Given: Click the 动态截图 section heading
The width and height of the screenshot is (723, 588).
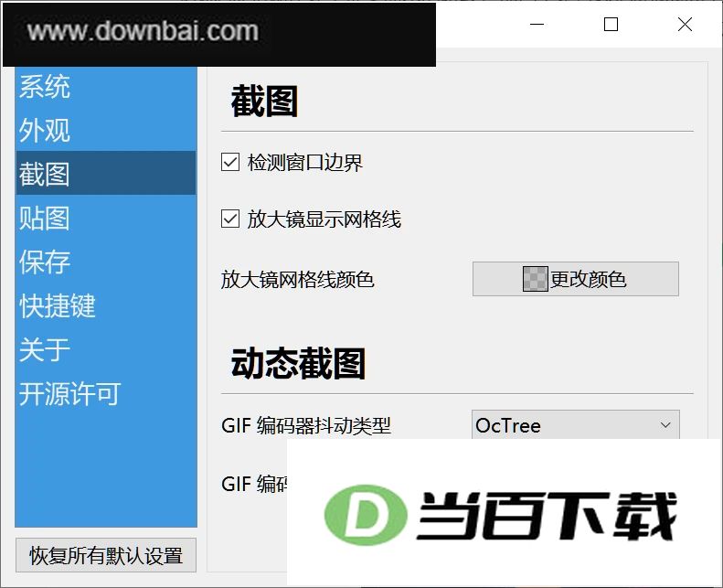Looking at the screenshot, I should pyautogui.click(x=298, y=364).
